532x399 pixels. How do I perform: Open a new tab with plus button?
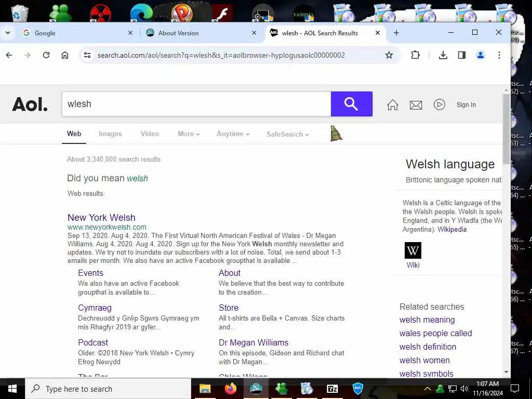point(396,33)
